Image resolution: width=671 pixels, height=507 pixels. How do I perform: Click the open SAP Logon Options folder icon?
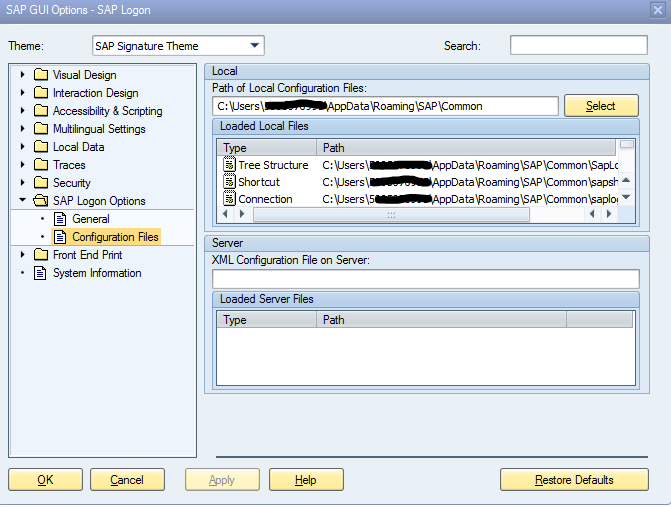(41, 200)
